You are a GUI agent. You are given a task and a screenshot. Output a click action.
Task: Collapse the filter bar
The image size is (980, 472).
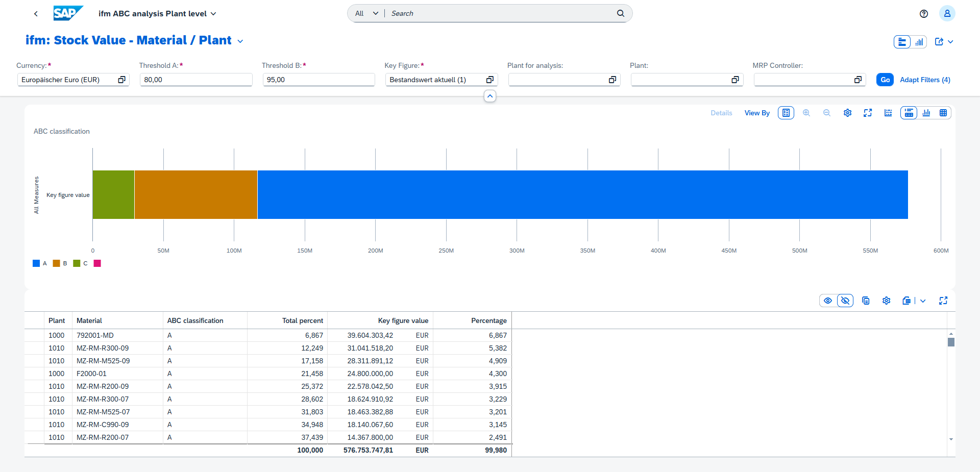489,96
